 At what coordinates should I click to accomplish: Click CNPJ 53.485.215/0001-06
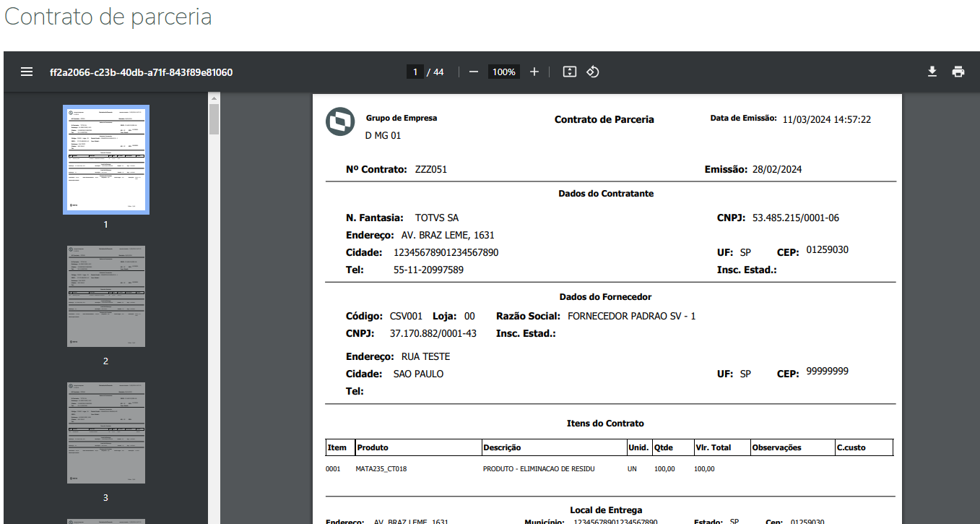point(796,218)
